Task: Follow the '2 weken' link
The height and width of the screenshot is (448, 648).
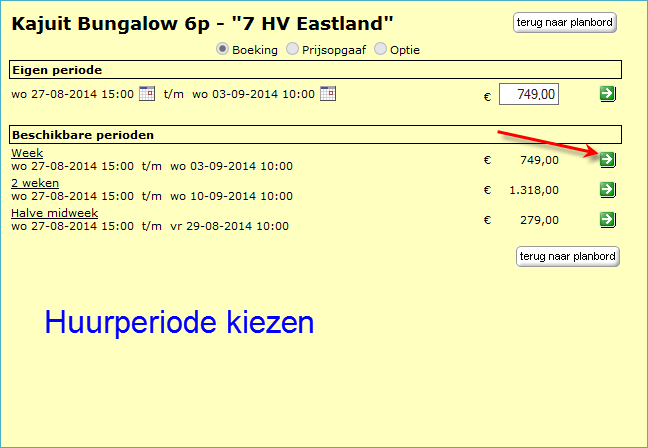Action: tap(35, 183)
